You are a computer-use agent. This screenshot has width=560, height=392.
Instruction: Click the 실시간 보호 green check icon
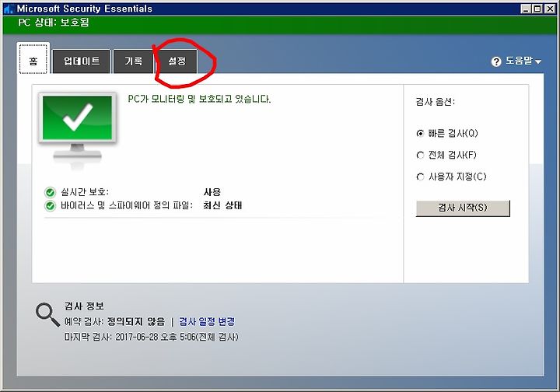point(50,192)
